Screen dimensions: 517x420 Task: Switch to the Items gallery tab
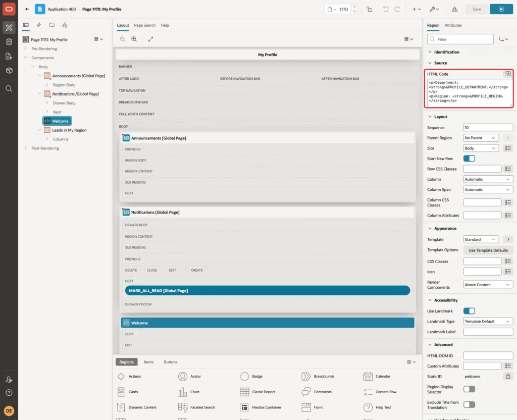pyautogui.click(x=149, y=362)
